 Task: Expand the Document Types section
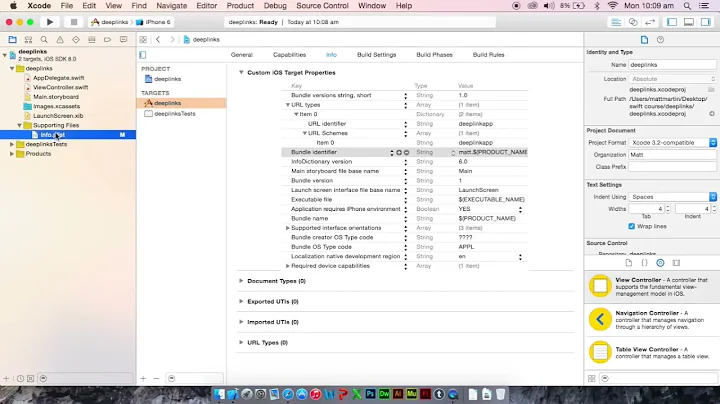[x=241, y=281]
